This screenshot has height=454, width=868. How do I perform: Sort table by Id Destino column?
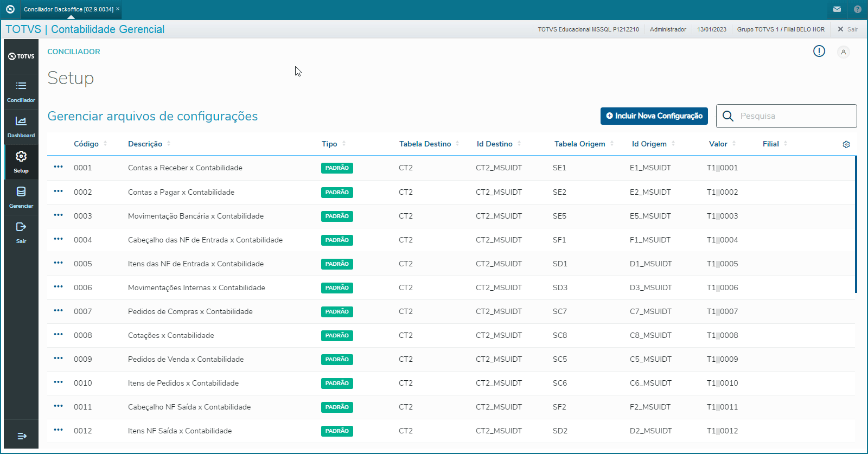499,144
